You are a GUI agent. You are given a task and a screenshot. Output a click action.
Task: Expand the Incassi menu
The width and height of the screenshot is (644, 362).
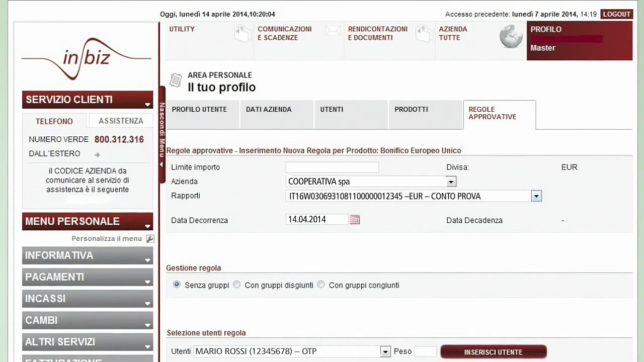pyautogui.click(x=88, y=299)
